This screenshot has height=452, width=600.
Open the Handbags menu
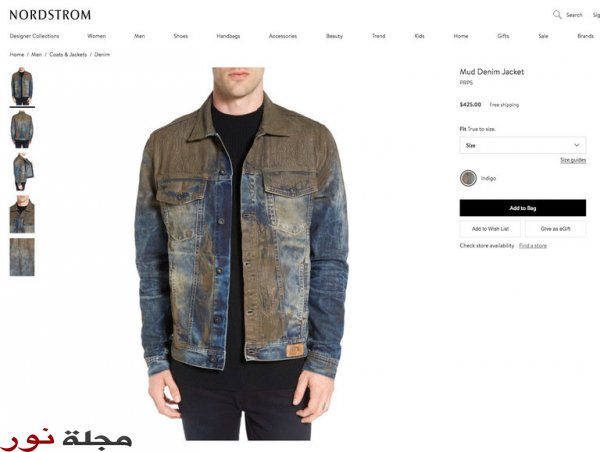coord(228,36)
